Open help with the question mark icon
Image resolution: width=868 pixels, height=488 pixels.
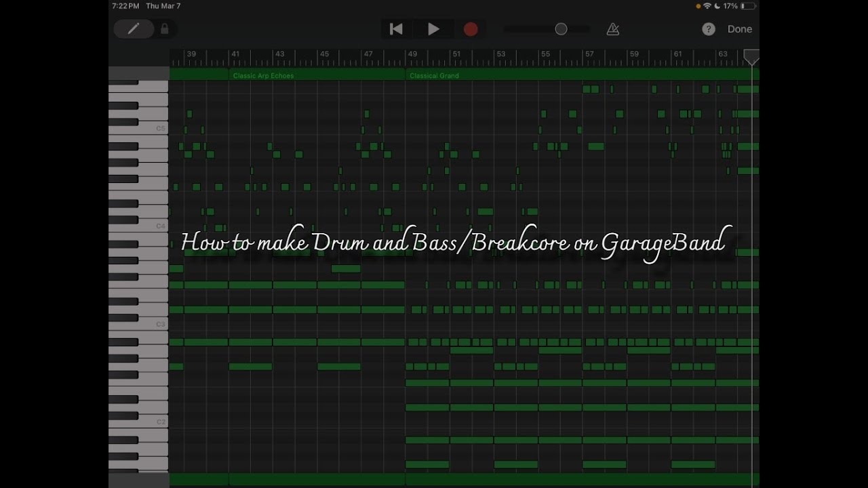(x=709, y=29)
